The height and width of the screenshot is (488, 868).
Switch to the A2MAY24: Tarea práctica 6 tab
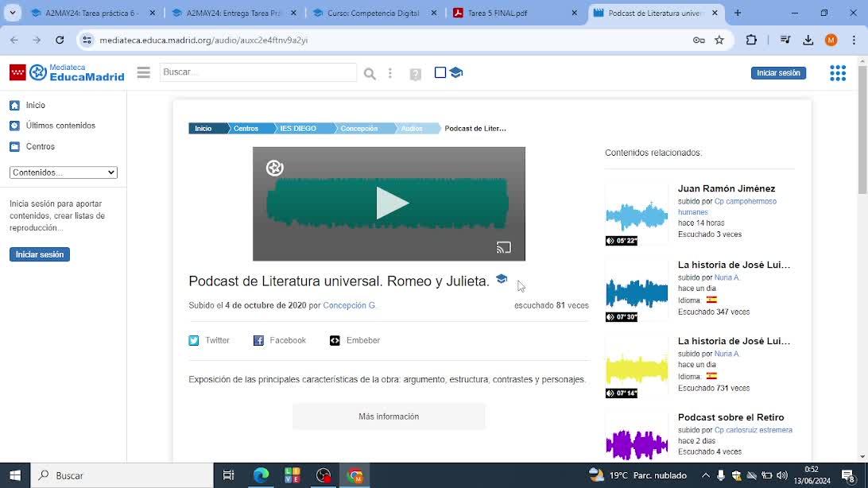click(94, 13)
